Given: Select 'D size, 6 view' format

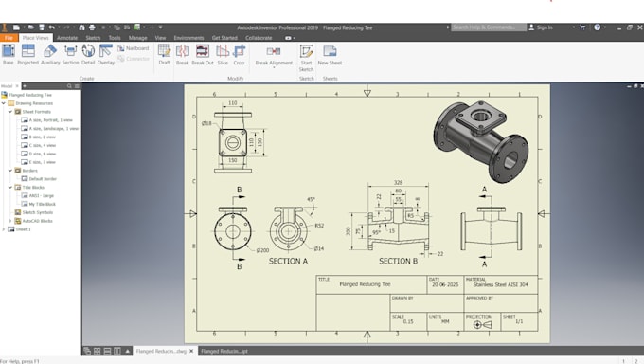Looking at the screenshot, I should click(38, 154).
